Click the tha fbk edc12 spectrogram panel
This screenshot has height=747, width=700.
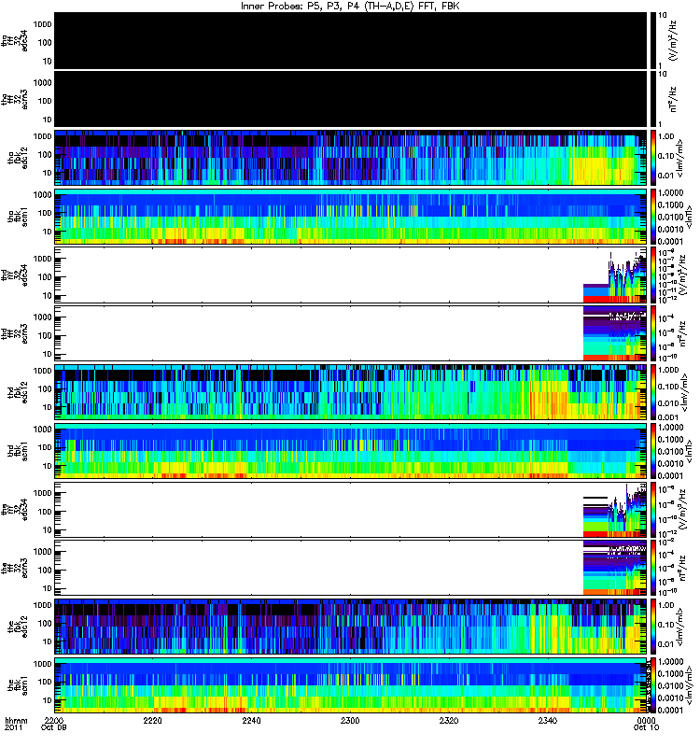pos(351,158)
